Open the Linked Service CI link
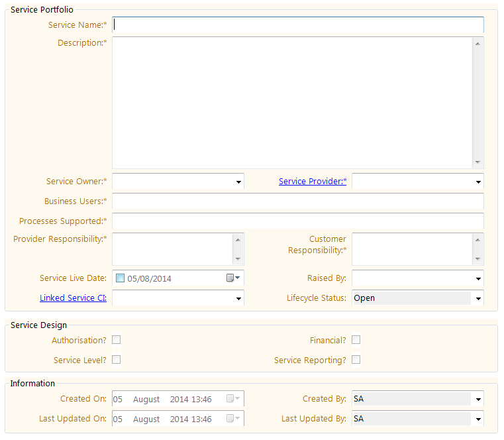This screenshot has height=440, width=504. [x=73, y=298]
